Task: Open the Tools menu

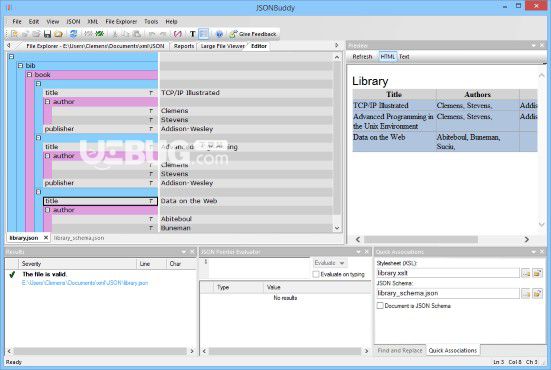Action: click(x=151, y=21)
